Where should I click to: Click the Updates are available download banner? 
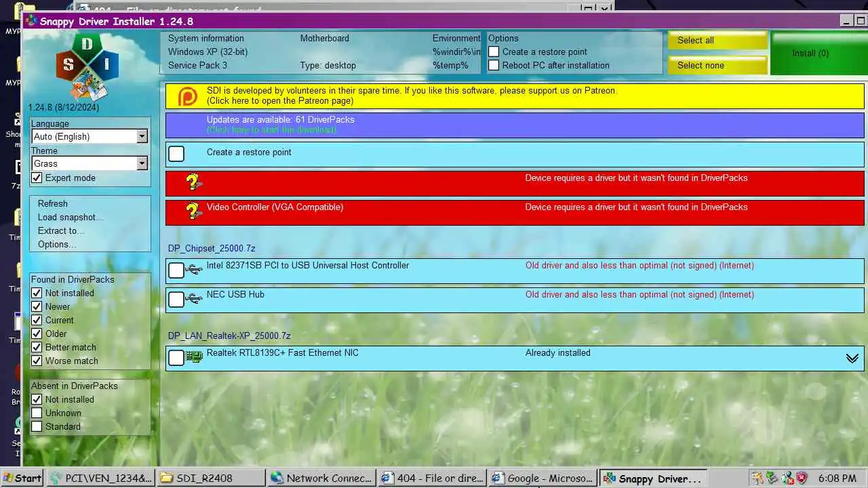point(515,125)
